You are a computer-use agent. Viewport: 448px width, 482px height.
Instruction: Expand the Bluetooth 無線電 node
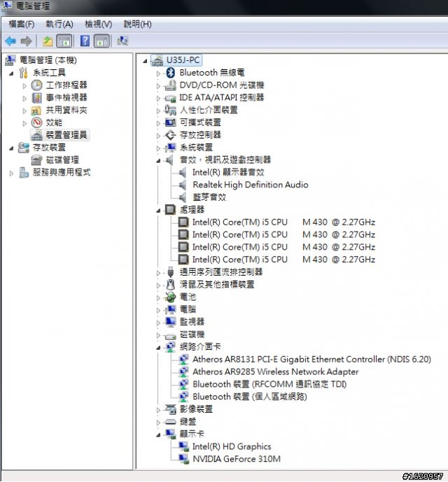point(158,73)
